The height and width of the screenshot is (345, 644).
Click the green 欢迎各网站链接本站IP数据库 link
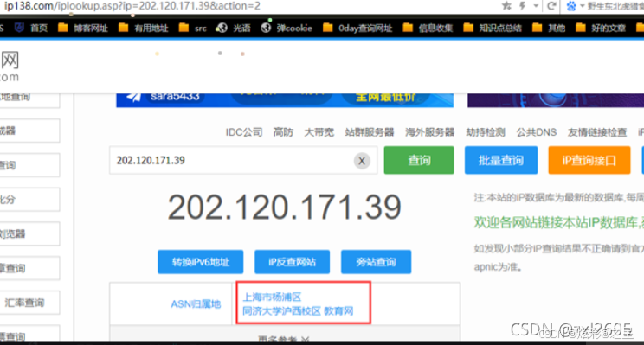558,222
